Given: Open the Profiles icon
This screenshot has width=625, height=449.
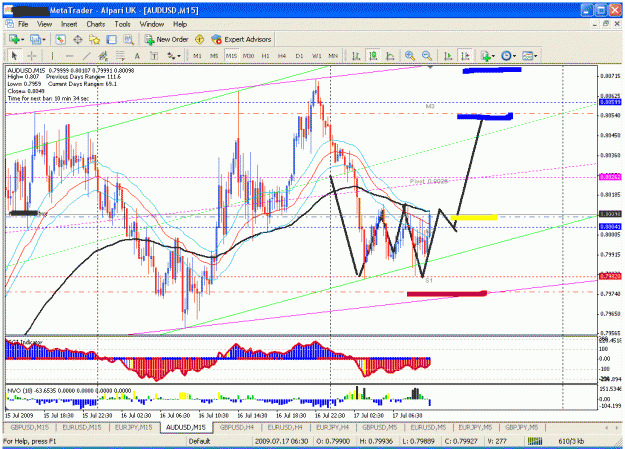Looking at the screenshot, I should 35,39.
